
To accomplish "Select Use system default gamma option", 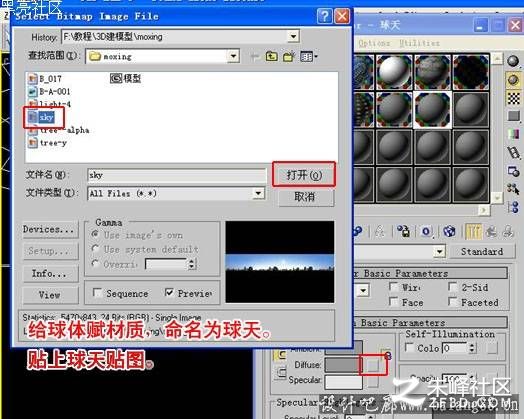I will (96, 249).
